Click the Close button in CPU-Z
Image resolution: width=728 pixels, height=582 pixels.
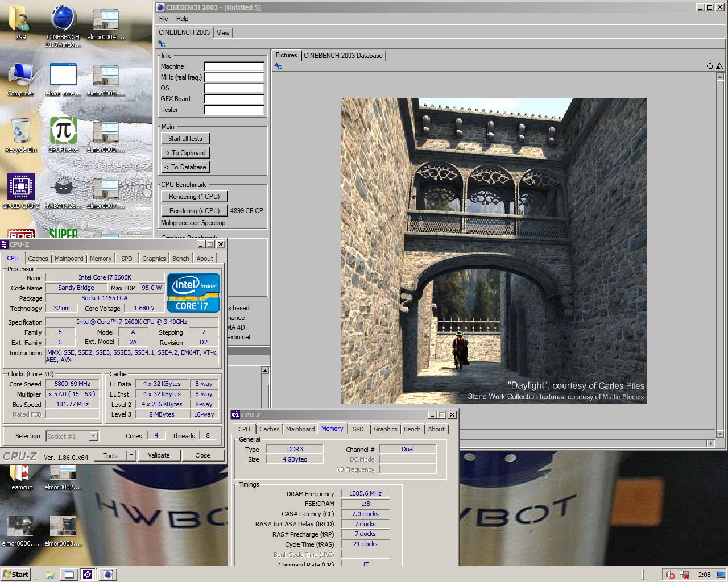click(x=202, y=455)
